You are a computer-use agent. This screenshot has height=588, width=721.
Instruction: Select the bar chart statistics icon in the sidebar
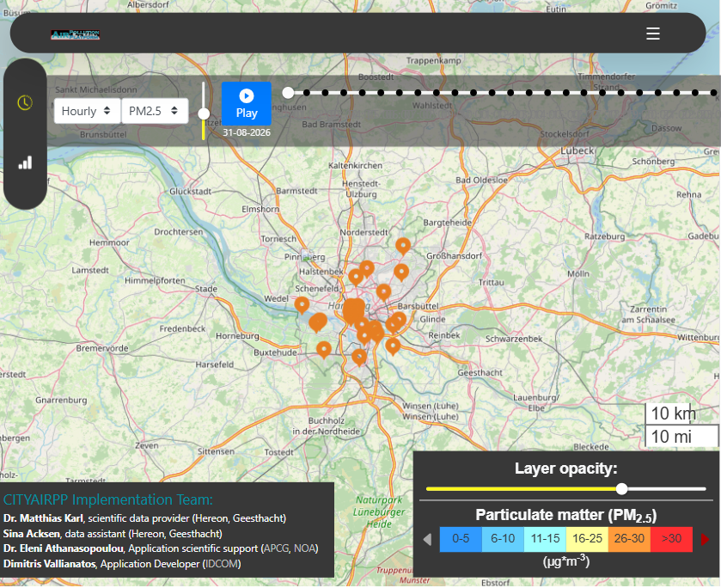25,162
